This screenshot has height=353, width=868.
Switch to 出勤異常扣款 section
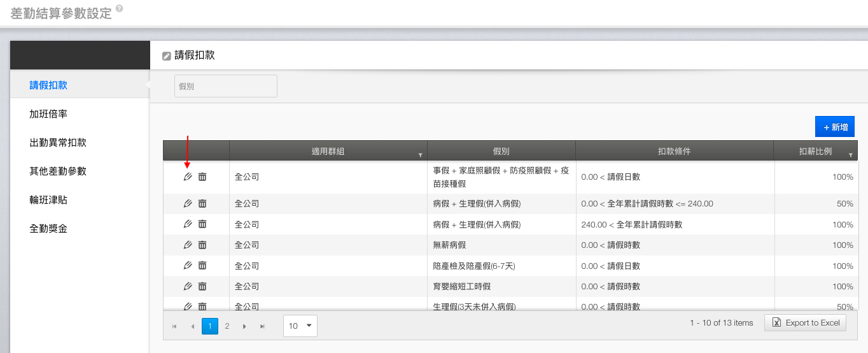58,143
